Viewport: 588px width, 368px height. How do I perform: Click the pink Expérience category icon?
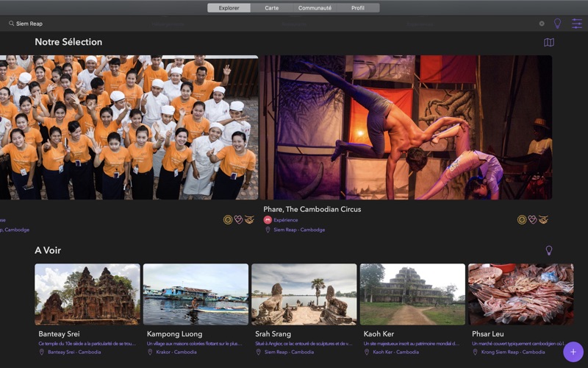click(268, 220)
